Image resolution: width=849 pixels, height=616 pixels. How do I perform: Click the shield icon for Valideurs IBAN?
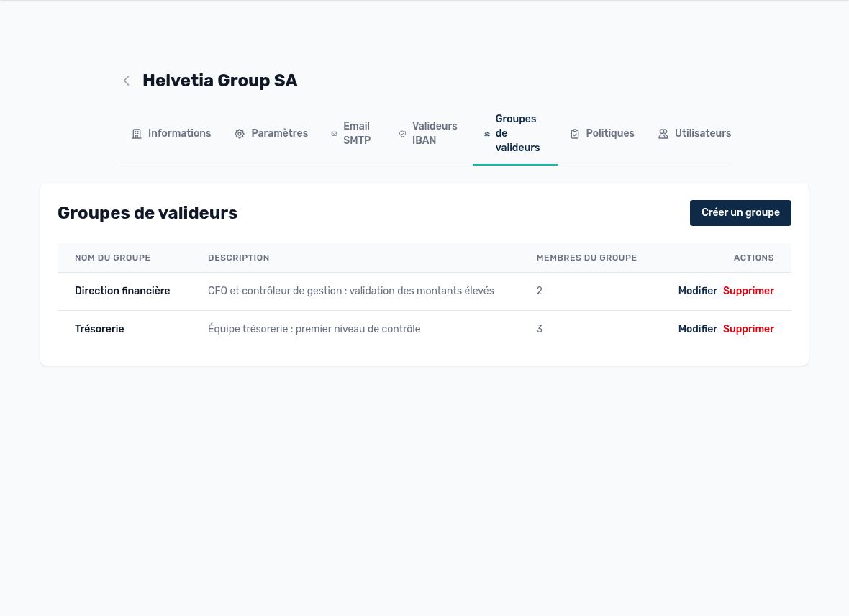click(x=402, y=134)
